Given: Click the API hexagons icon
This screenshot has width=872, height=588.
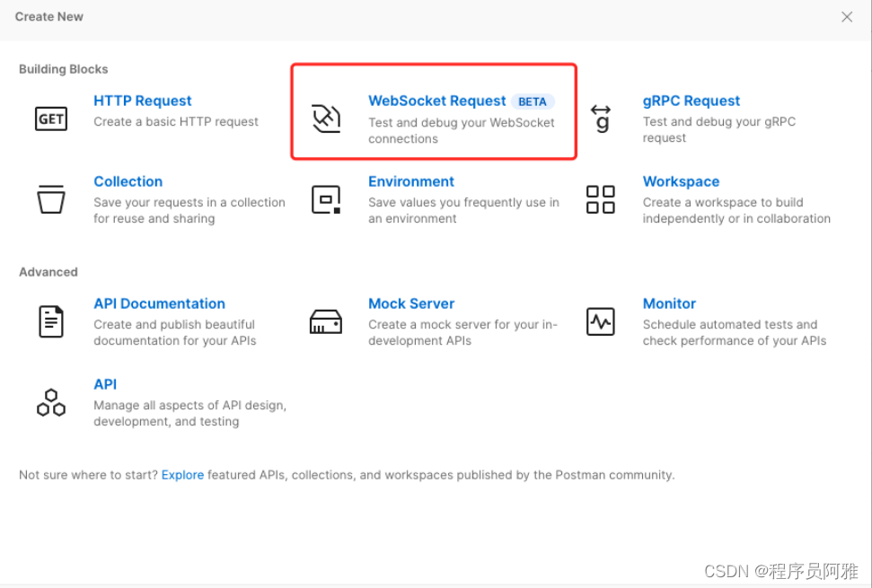Looking at the screenshot, I should coord(51,402).
